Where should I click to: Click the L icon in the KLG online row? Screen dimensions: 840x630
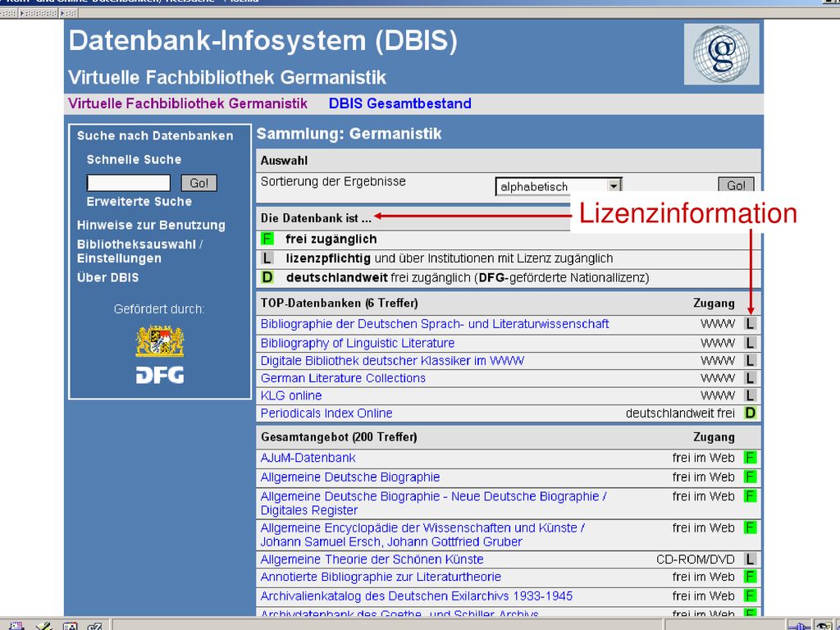pos(750,395)
